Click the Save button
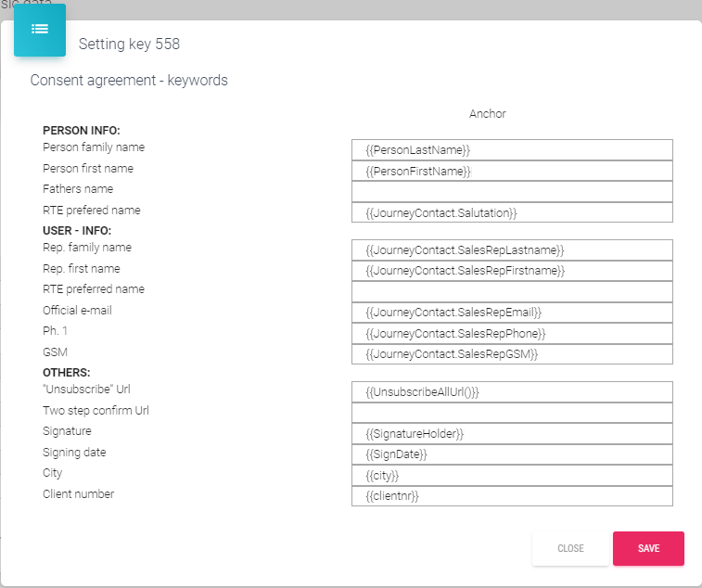702x588 pixels. coord(648,548)
